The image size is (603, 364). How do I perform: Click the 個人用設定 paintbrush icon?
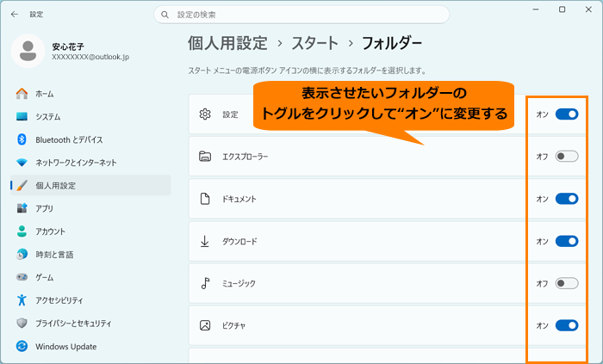pos(22,186)
